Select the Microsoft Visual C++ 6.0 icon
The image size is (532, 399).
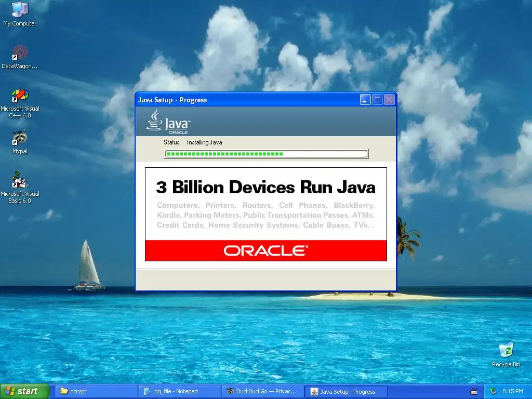coord(20,103)
